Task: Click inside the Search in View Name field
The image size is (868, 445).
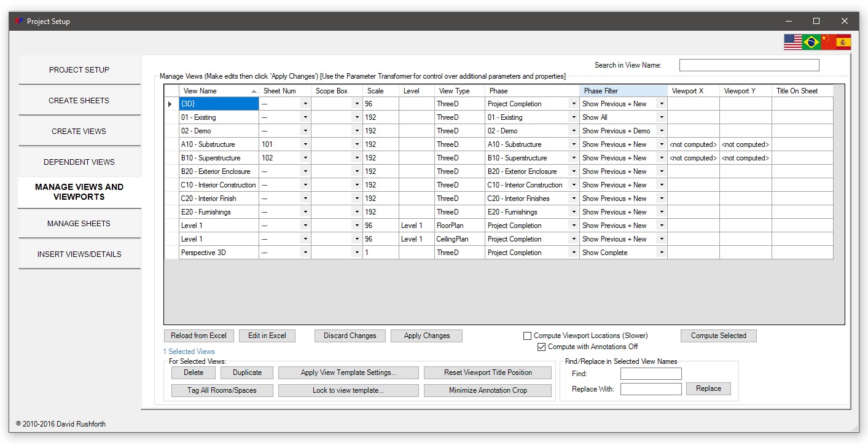Action: pos(749,65)
